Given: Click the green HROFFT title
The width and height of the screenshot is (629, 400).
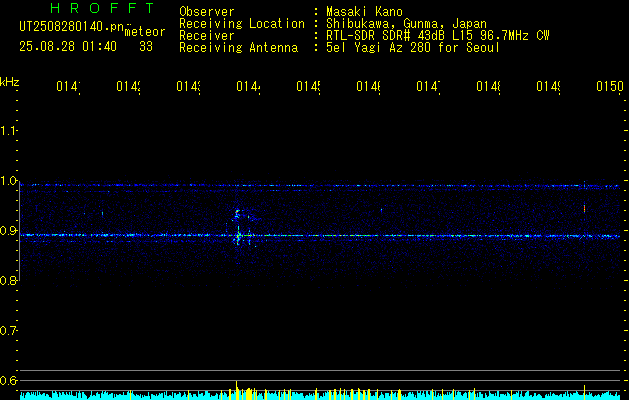Looking at the screenshot, I should pos(102,8).
